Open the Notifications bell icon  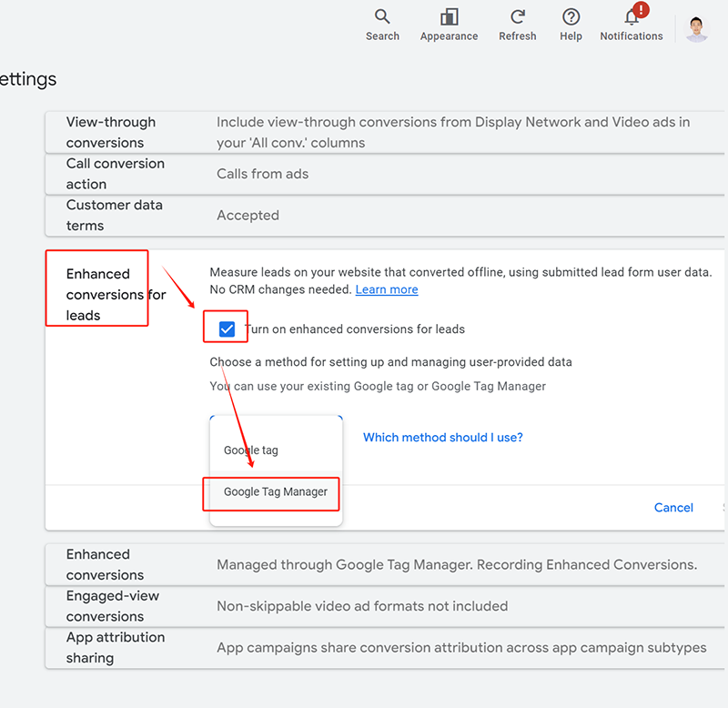point(631,18)
